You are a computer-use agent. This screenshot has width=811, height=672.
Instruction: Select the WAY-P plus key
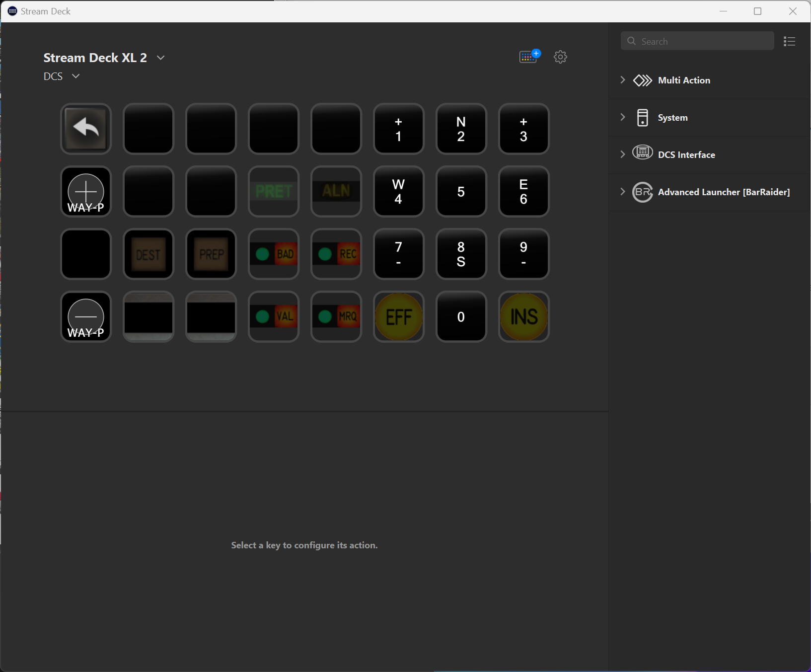point(86,192)
